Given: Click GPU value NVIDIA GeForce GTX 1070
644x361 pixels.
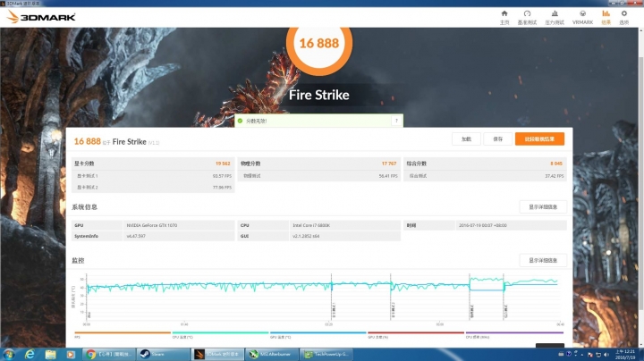Looking at the screenshot, I should tap(152, 225).
